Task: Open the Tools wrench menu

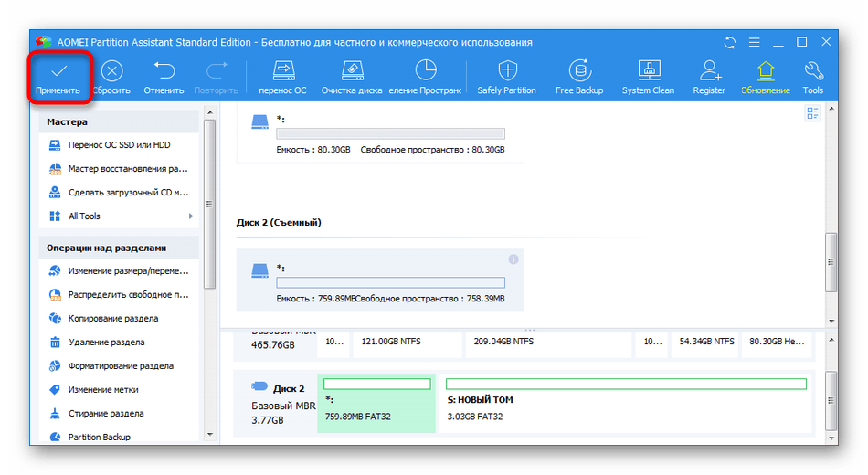Action: (x=812, y=71)
